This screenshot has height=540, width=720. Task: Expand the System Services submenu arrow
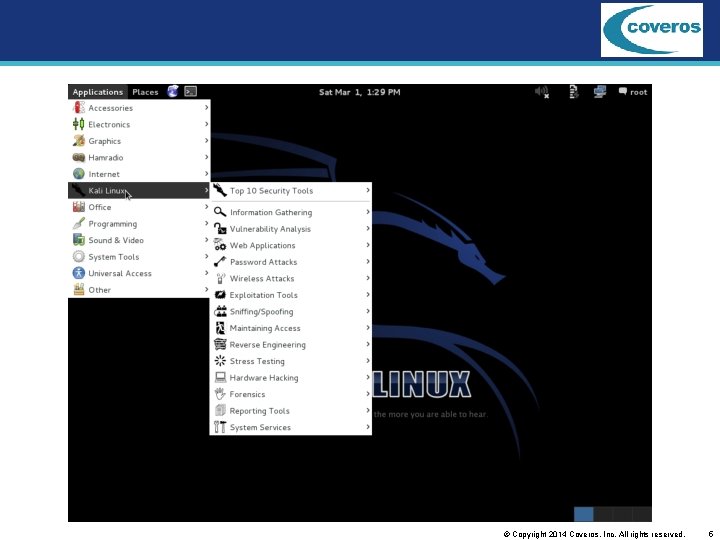(368, 427)
